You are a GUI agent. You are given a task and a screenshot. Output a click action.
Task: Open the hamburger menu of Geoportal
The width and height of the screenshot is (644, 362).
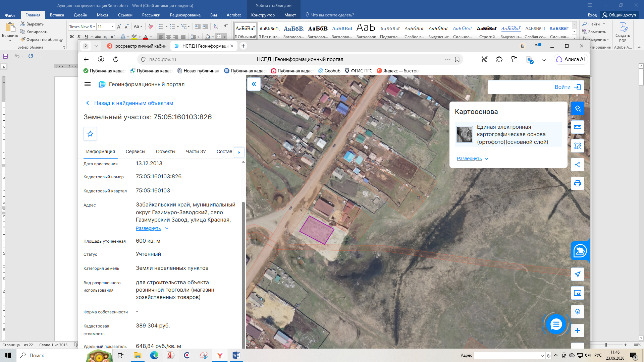[88, 84]
